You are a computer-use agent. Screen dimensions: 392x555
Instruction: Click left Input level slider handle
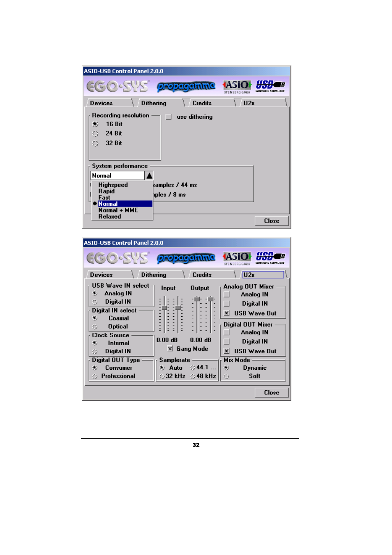point(164,308)
